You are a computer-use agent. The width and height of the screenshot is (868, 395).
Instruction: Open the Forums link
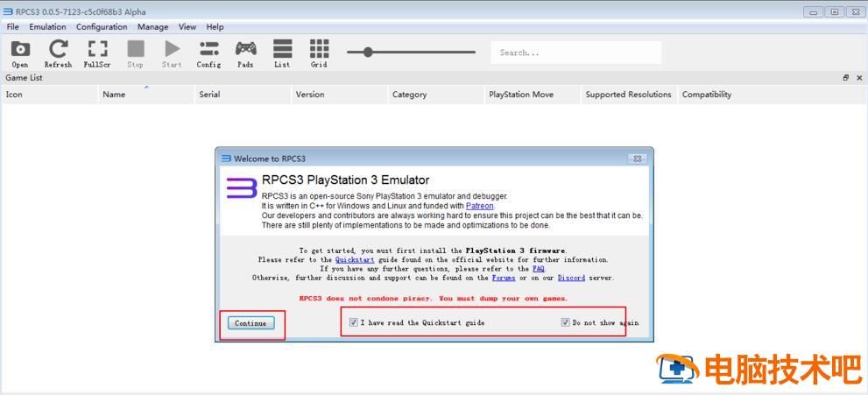504,278
